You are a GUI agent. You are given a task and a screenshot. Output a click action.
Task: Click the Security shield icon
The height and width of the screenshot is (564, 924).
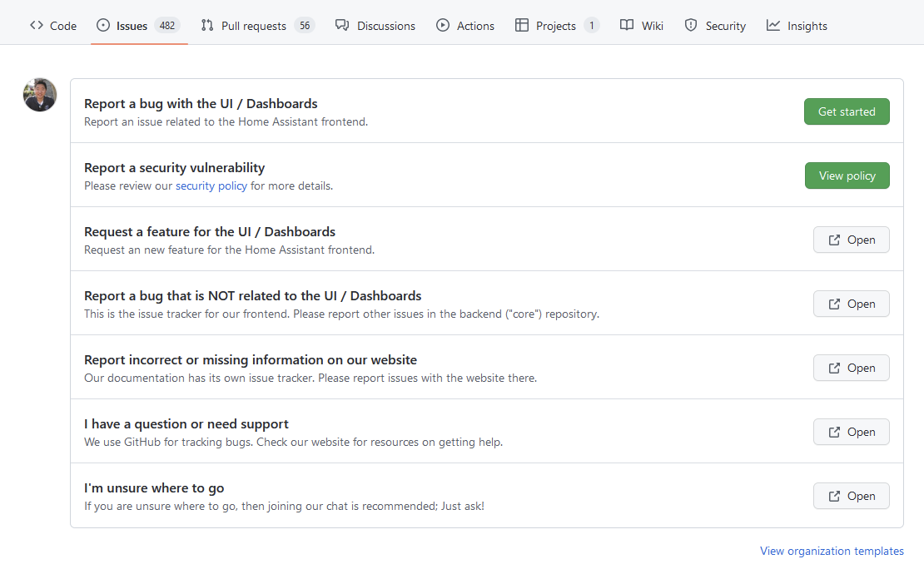pos(691,26)
